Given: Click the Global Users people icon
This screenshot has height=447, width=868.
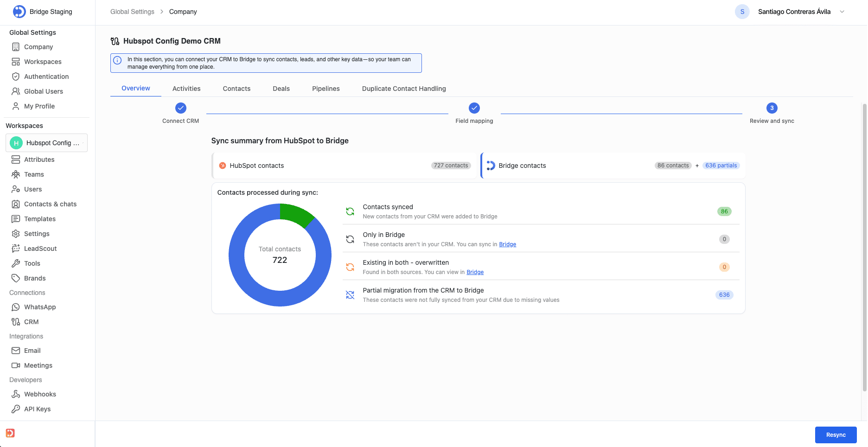Looking at the screenshot, I should (x=16, y=91).
